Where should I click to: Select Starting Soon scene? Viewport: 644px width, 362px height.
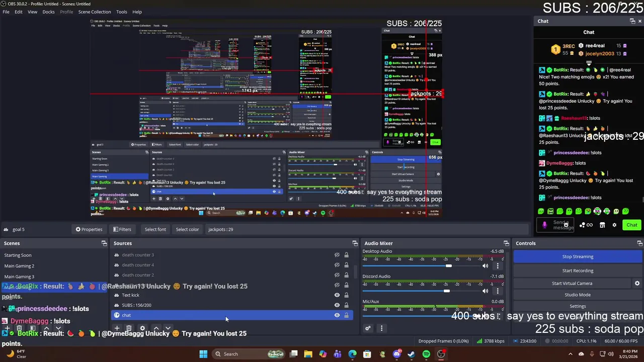(18, 255)
